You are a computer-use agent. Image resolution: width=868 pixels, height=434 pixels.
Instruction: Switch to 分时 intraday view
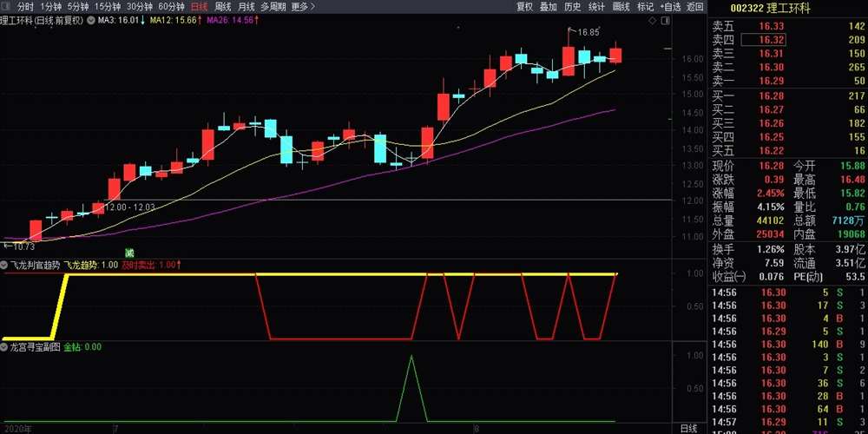point(25,6)
